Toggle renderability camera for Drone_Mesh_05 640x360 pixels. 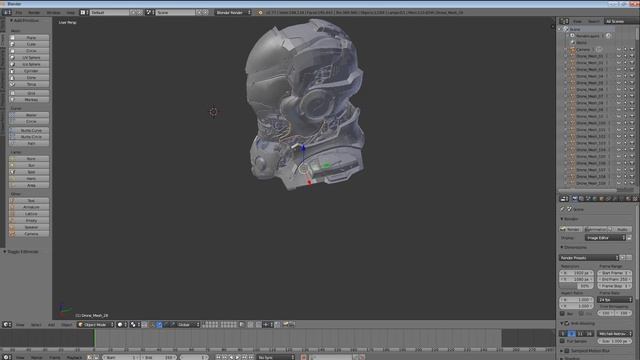click(632, 83)
